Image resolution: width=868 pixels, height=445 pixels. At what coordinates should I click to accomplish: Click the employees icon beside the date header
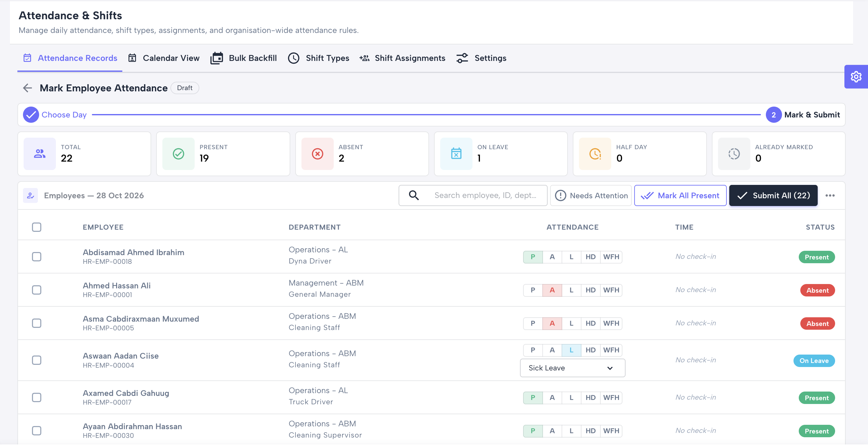(x=30, y=196)
